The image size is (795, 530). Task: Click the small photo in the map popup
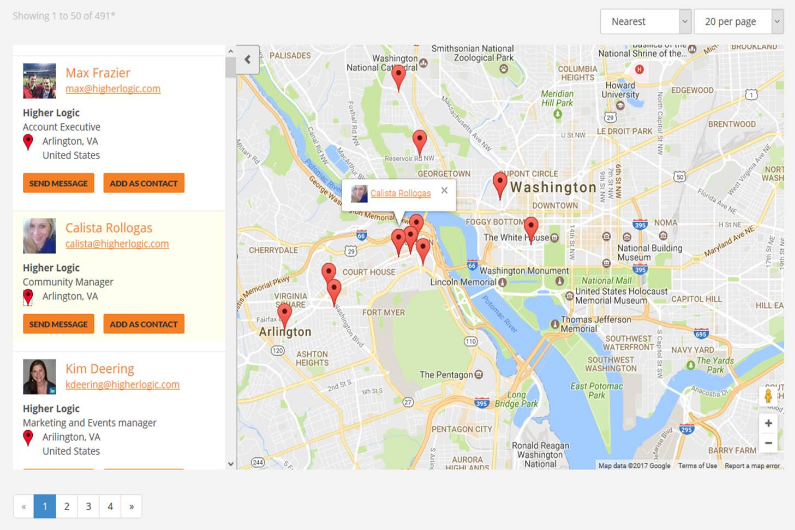click(x=359, y=193)
